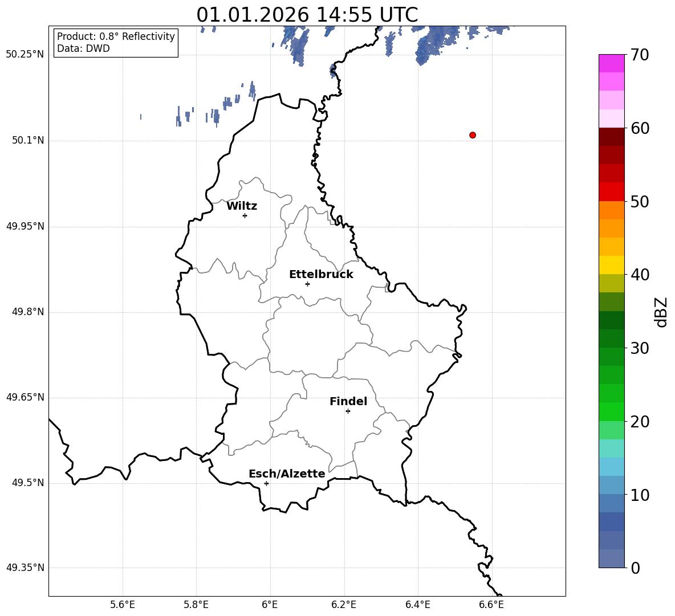Click the radar echo just left of the 6°E line
The height and width of the screenshot is (616, 675).
[x=252, y=91]
